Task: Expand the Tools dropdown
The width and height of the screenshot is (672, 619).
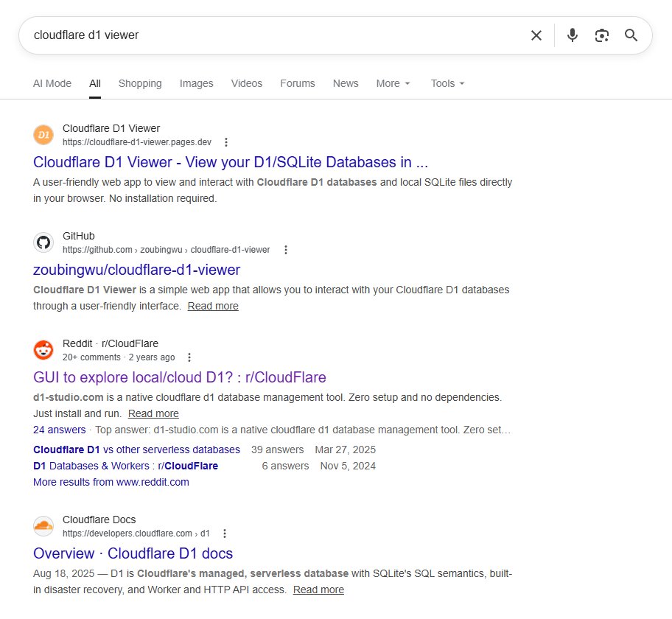Action: click(447, 83)
